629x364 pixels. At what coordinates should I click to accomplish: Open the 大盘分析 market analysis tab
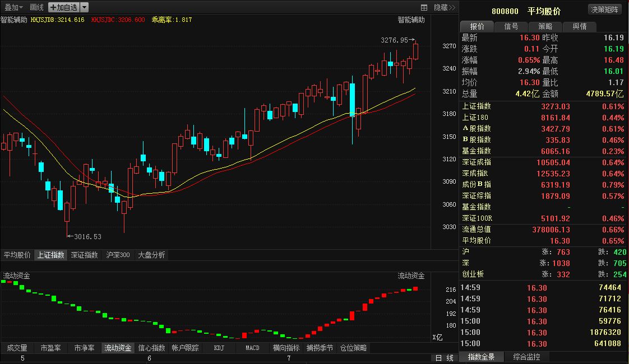[151, 255]
